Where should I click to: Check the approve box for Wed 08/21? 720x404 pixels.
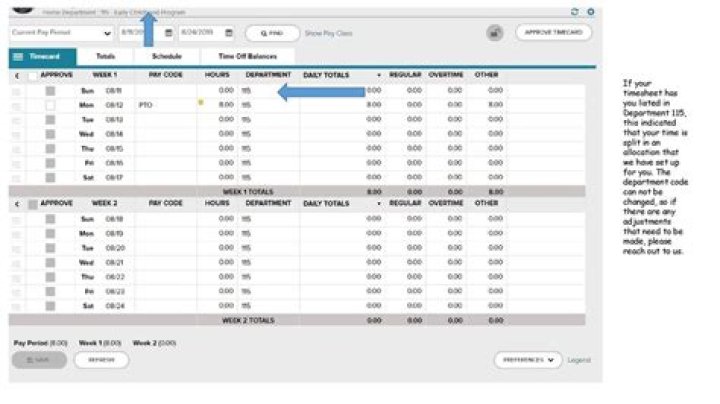coord(50,263)
